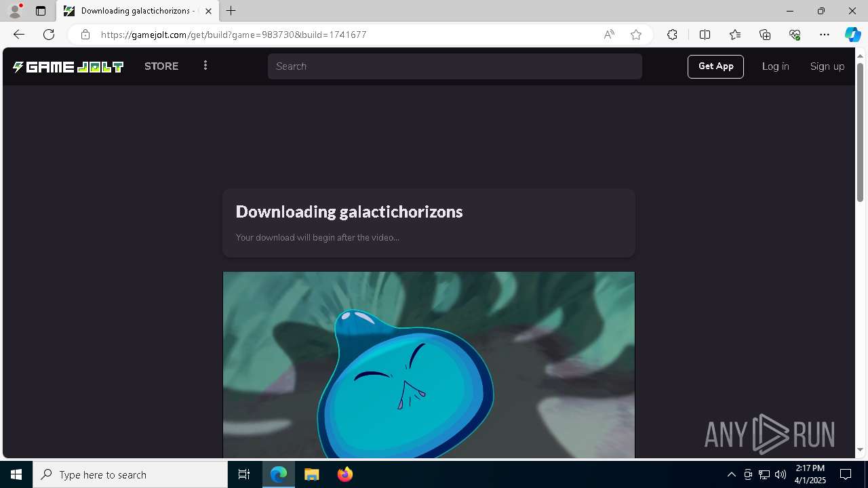
Task: Click the Get App button
Action: [715, 66]
